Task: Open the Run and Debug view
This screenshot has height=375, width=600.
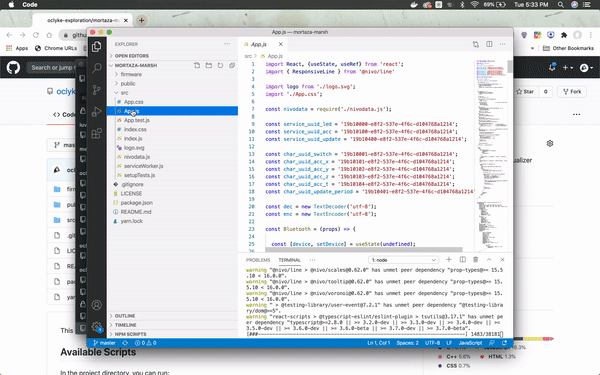Action: (97, 112)
